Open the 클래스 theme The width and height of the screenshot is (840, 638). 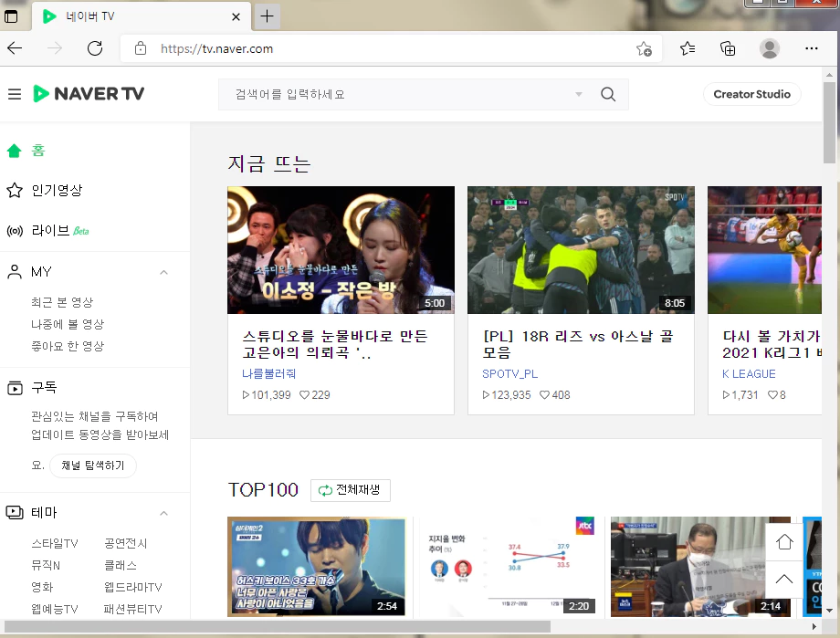[121, 566]
